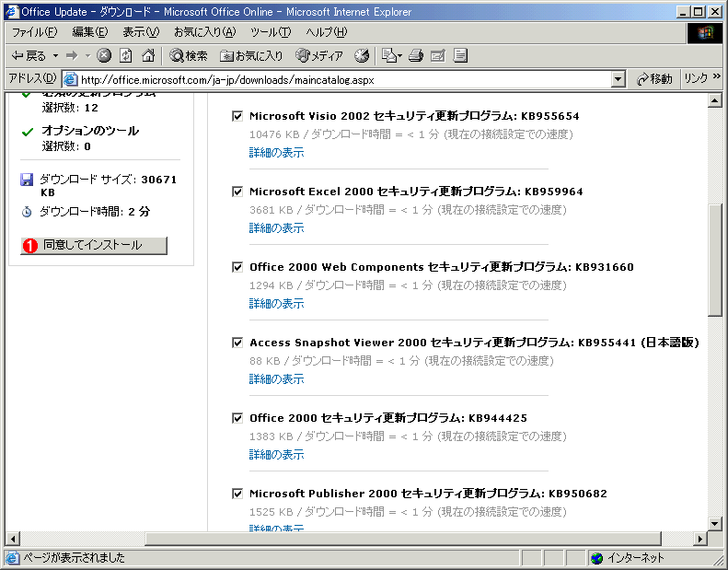Click the green check beside オプションのツール
The height and width of the screenshot is (570, 728).
tap(28, 132)
